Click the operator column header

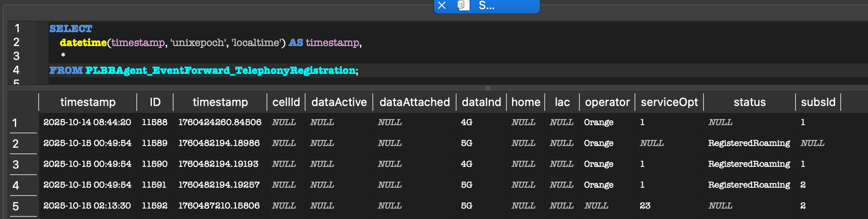tap(607, 102)
